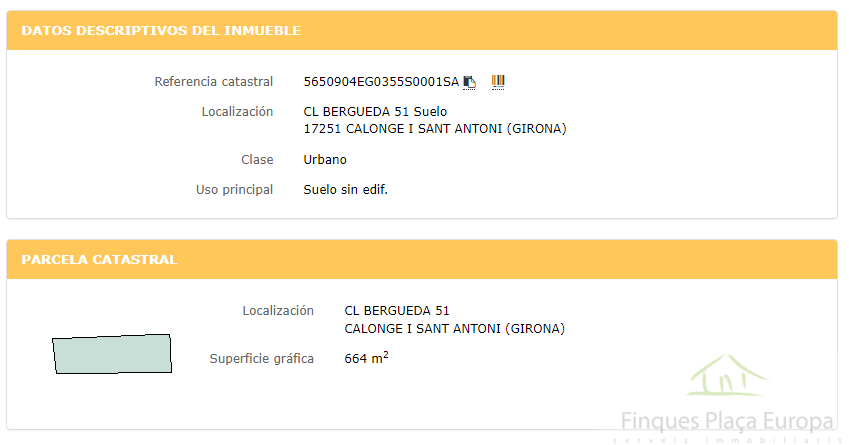Click the Finques Plaça Europa logo
Viewport: 849px width, 445px height.
tap(727, 421)
